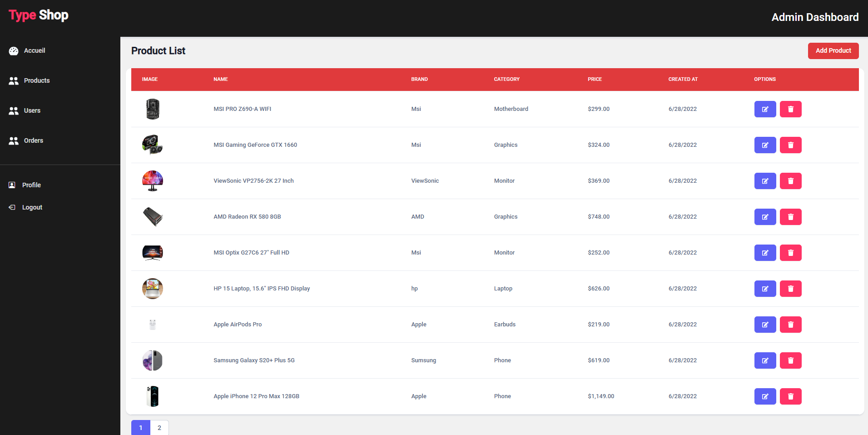Image resolution: width=868 pixels, height=435 pixels.
Task: Edit the HP 15 Laptop product
Action: [x=765, y=289]
